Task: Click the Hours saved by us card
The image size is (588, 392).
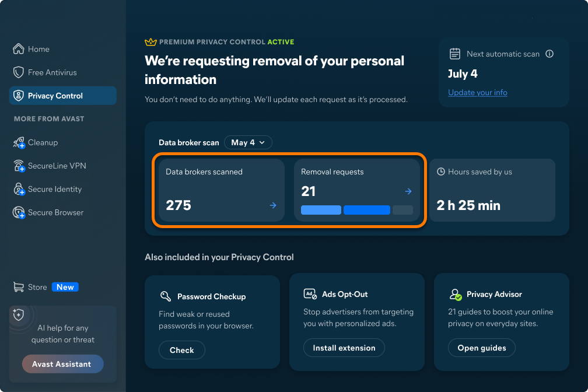Action: click(x=492, y=190)
